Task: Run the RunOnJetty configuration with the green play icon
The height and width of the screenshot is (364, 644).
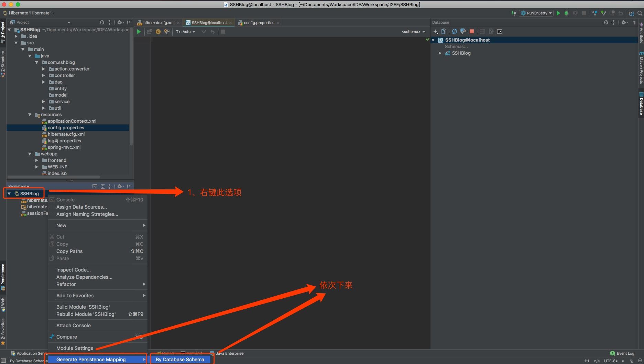Action: (558, 13)
